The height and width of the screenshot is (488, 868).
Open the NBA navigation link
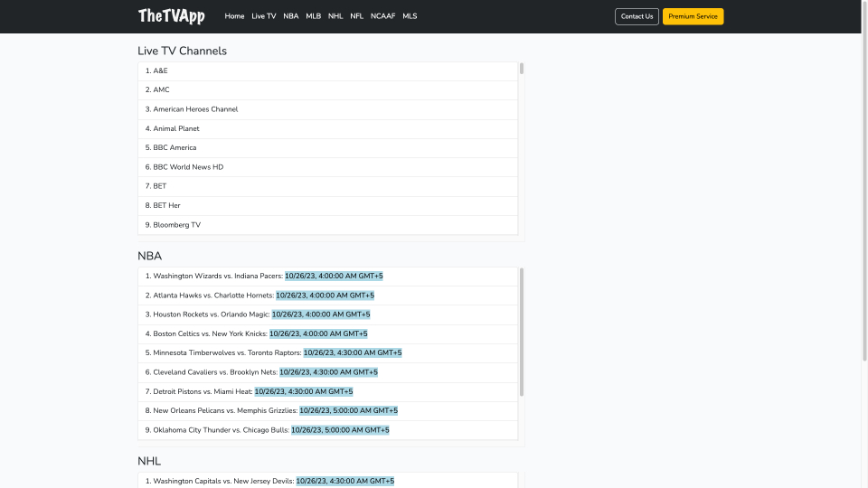click(x=290, y=16)
